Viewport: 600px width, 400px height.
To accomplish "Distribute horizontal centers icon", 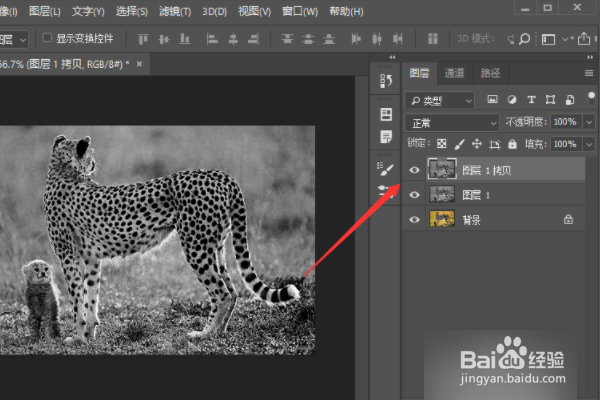I will [377, 39].
